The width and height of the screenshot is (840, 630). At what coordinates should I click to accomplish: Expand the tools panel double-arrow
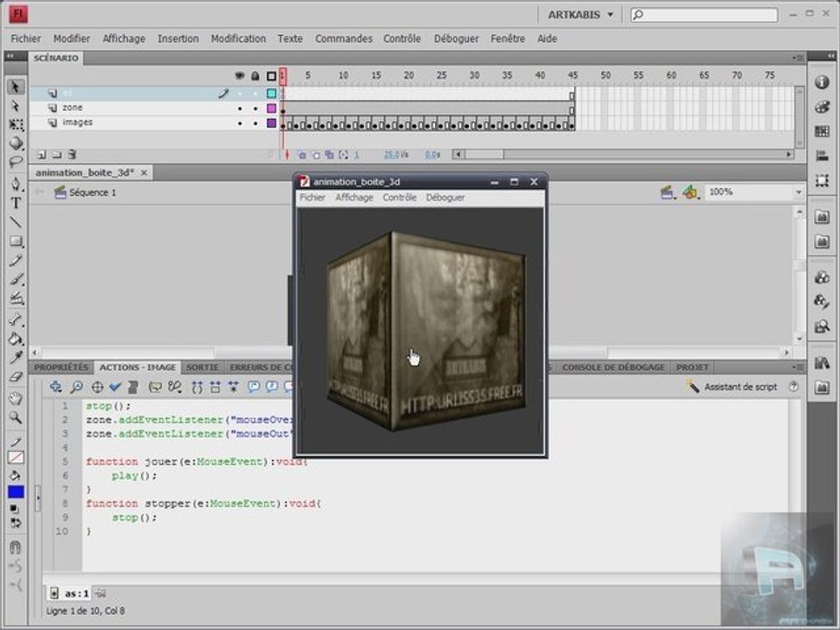10,56
